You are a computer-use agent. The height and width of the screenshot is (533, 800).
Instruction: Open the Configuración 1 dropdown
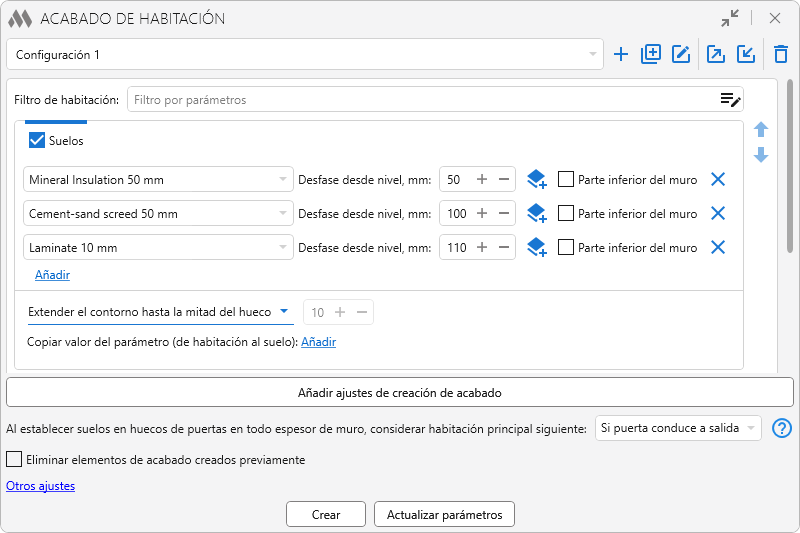pyautogui.click(x=304, y=55)
